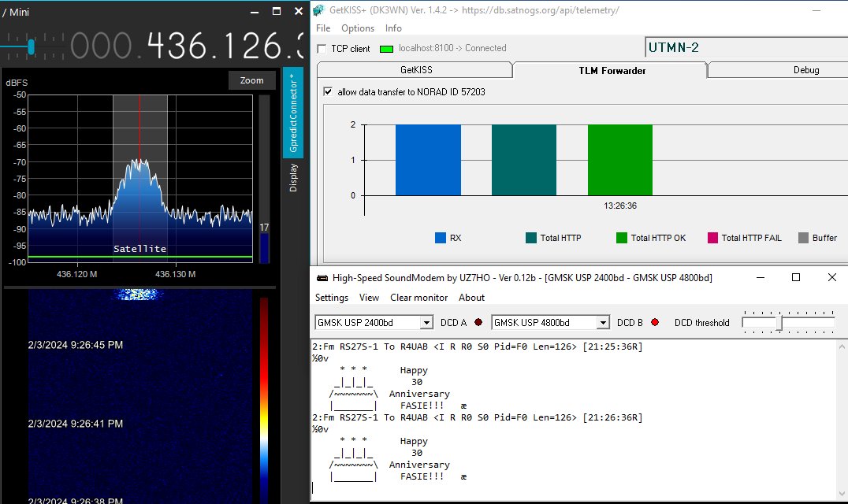
Task: Maximize the SoundModem window
Action: click(x=795, y=277)
